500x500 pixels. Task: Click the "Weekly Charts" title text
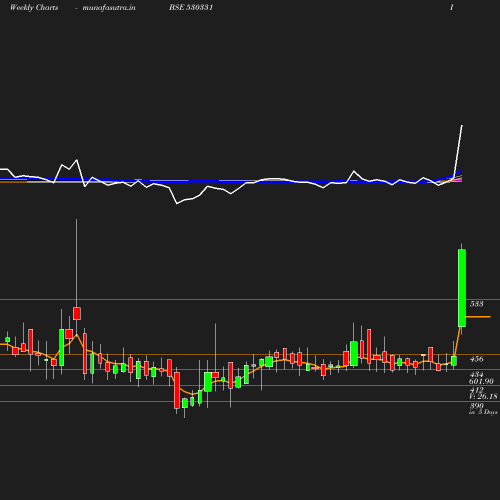pyautogui.click(x=34, y=8)
